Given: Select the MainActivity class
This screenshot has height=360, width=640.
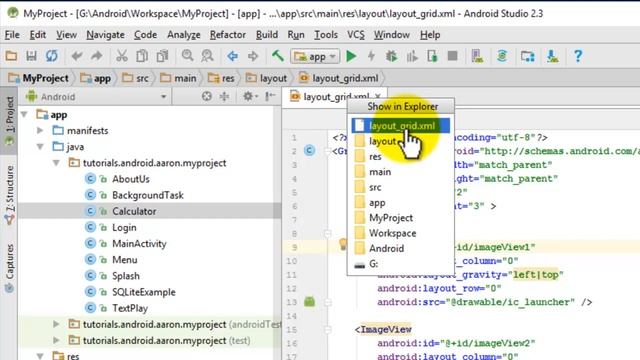Looking at the screenshot, I should [x=139, y=244].
